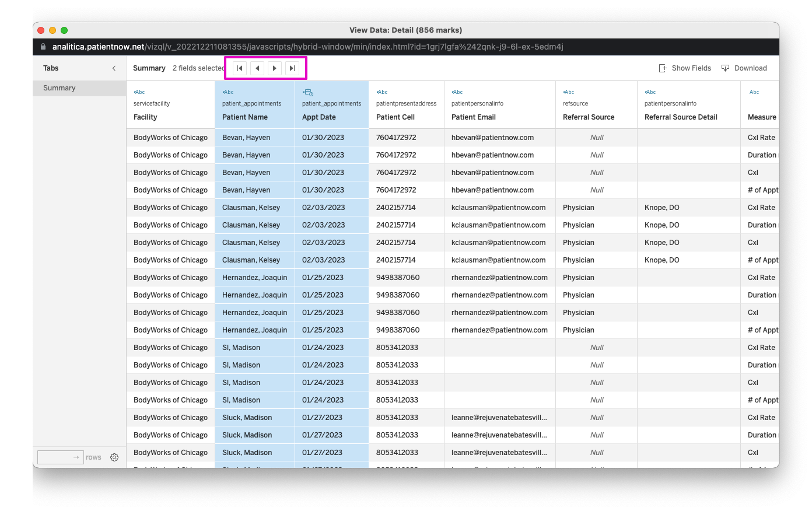
Task: Download the data table
Action: tap(744, 68)
